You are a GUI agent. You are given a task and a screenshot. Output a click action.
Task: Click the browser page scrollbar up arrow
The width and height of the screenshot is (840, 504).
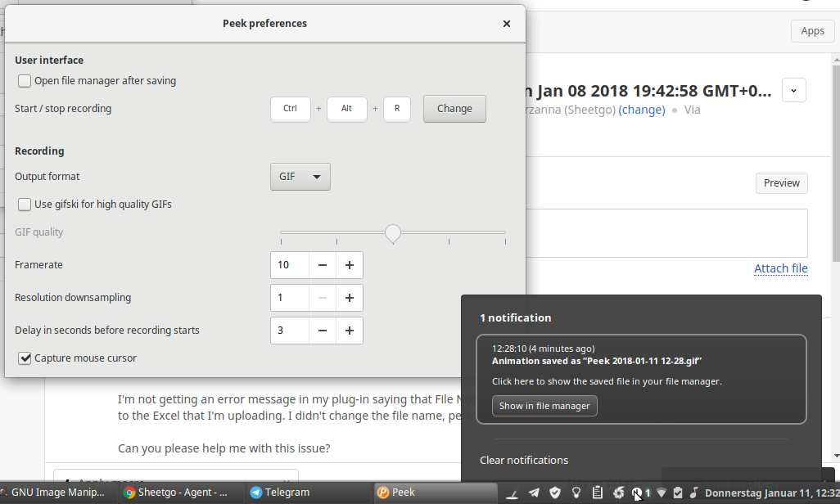[836, 59]
